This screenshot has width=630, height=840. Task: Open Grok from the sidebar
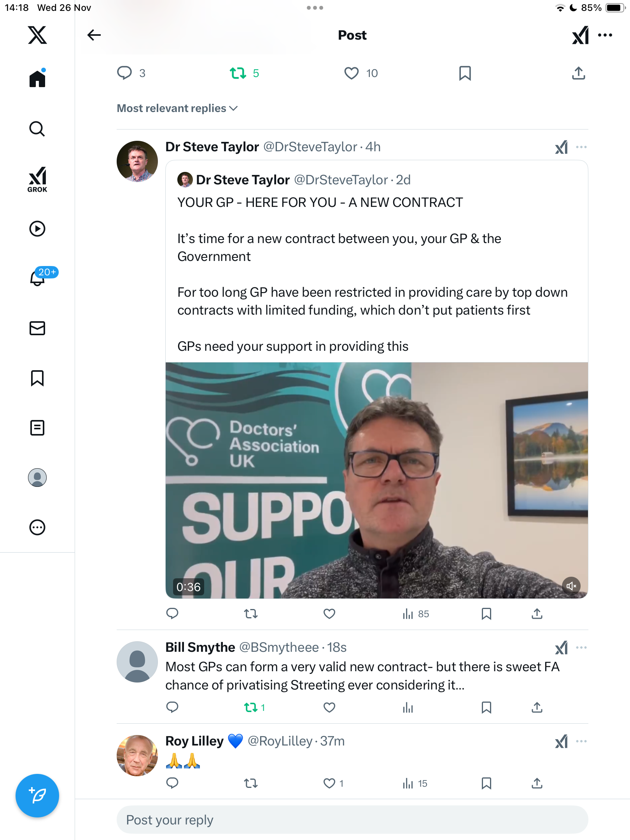pyautogui.click(x=37, y=179)
